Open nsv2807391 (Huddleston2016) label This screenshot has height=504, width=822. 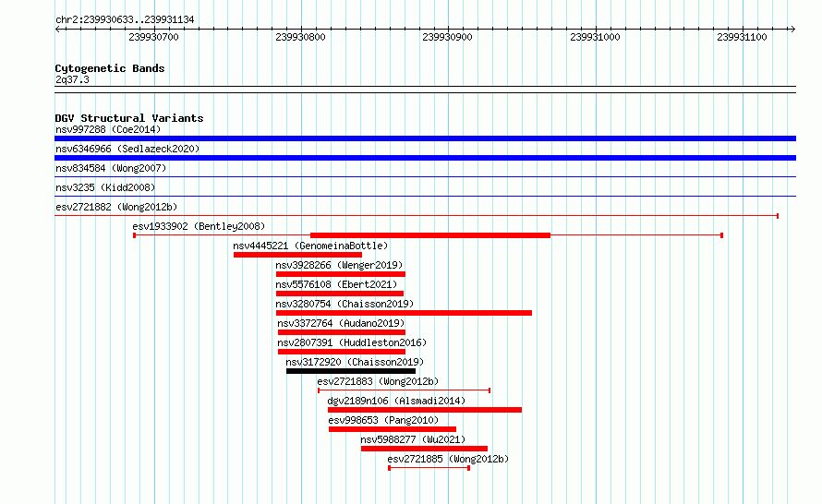coord(352,342)
